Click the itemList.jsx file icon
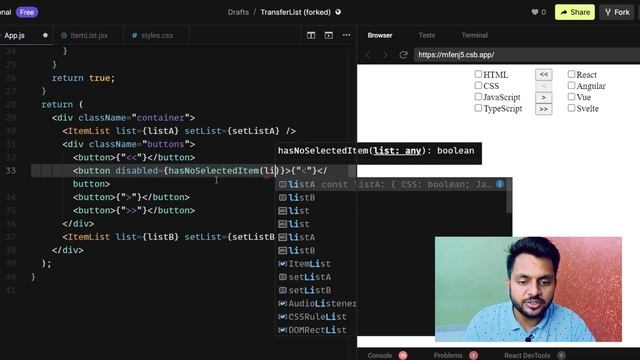The image size is (640, 360). tap(64, 36)
